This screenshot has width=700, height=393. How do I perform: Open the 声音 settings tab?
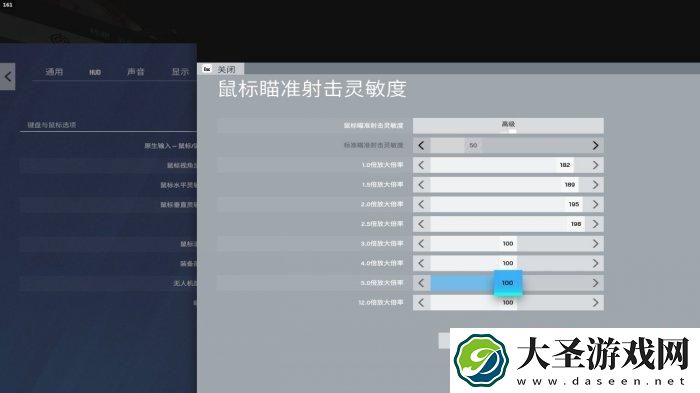click(136, 72)
